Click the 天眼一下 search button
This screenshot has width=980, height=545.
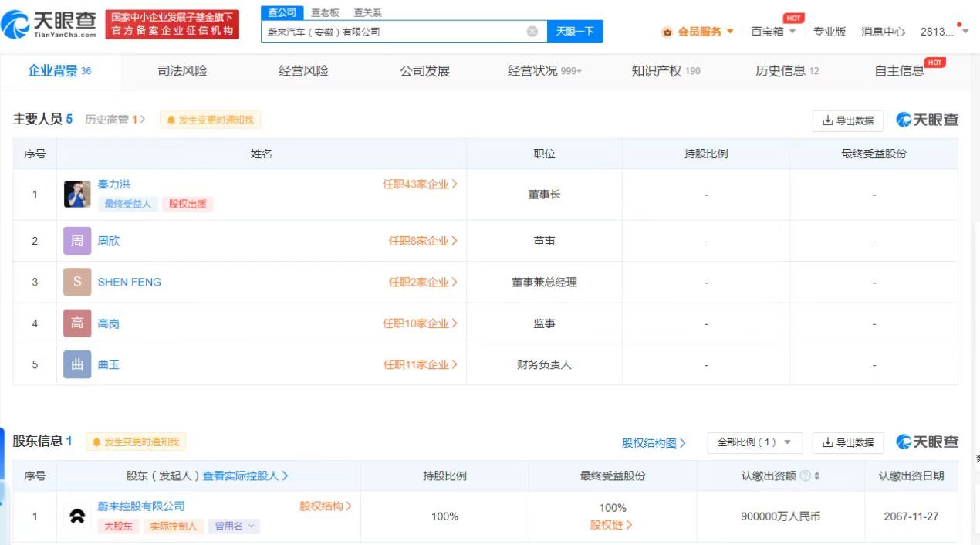pyautogui.click(x=575, y=31)
